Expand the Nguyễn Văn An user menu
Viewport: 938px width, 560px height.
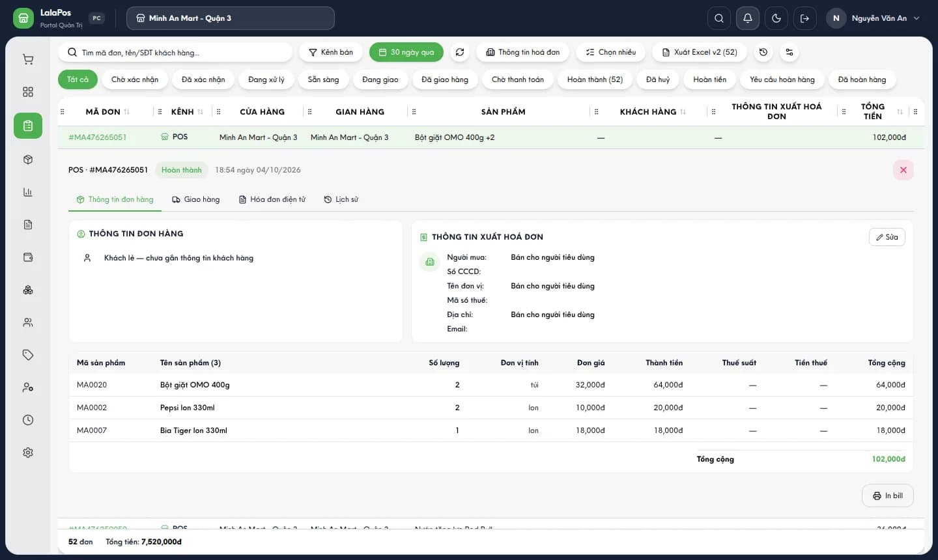(874, 18)
